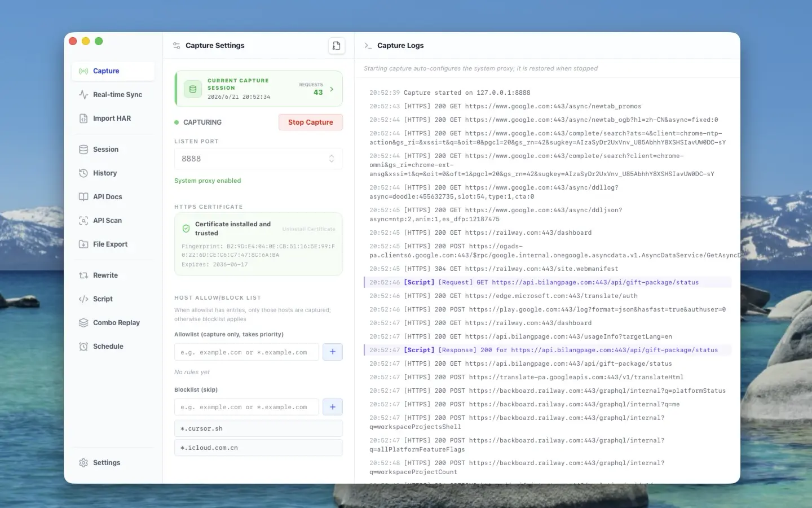Image resolution: width=812 pixels, height=508 pixels.
Task: Adjust listen port using stepper arrows
Action: coord(332,159)
